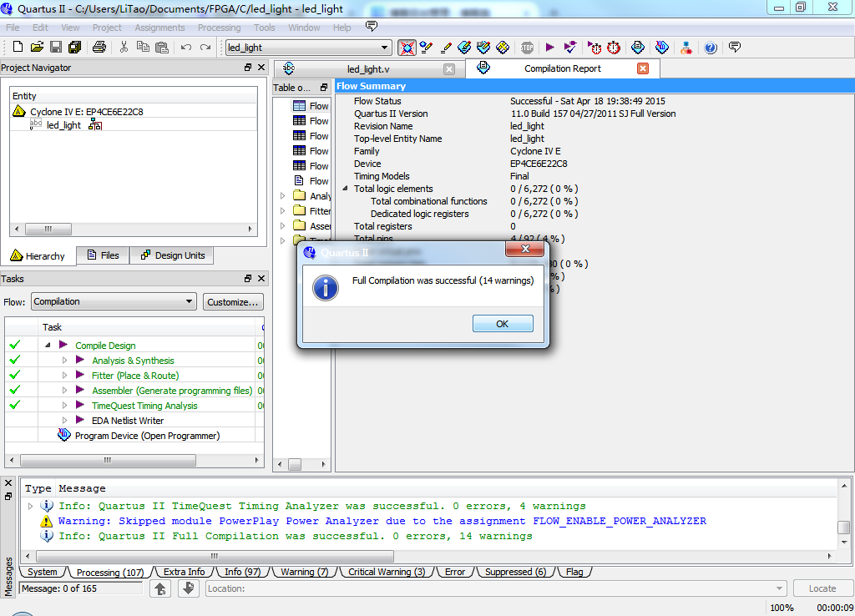The image size is (855, 616).
Task: Expand the Assembler task row
Action: [x=64, y=391]
